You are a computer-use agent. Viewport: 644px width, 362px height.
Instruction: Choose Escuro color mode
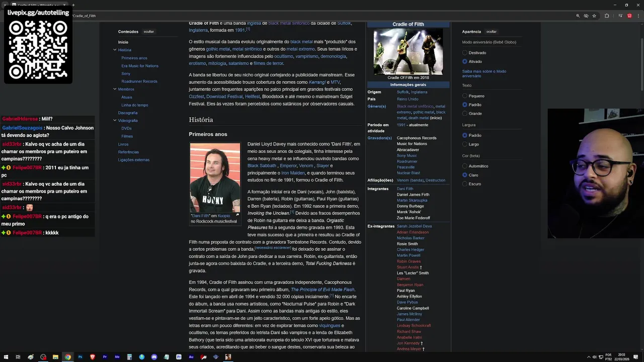(465, 184)
